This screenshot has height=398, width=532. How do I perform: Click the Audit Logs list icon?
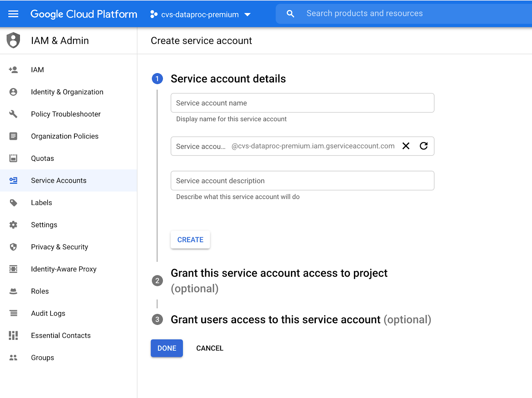click(x=13, y=313)
